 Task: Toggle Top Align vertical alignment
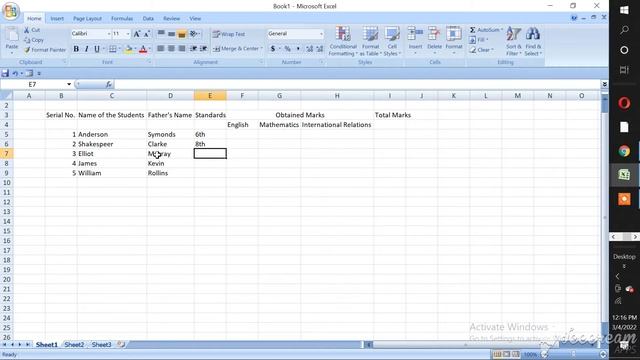pyautogui.click(x=161, y=34)
